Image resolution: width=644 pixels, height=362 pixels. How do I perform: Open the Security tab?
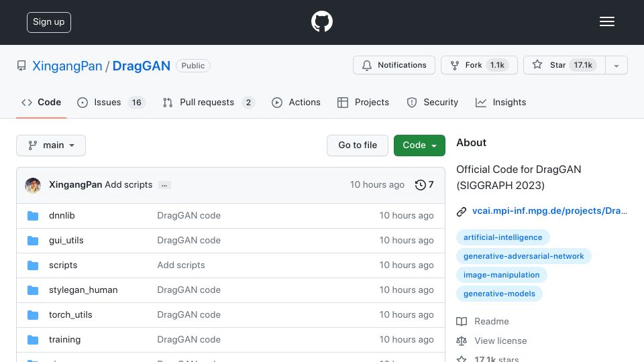click(432, 102)
